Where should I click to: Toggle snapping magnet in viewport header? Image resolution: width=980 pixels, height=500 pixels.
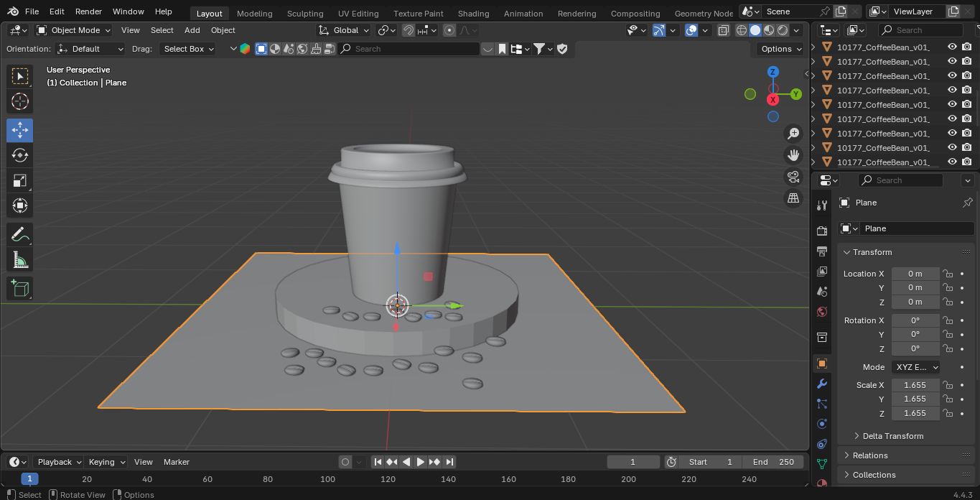(409, 30)
